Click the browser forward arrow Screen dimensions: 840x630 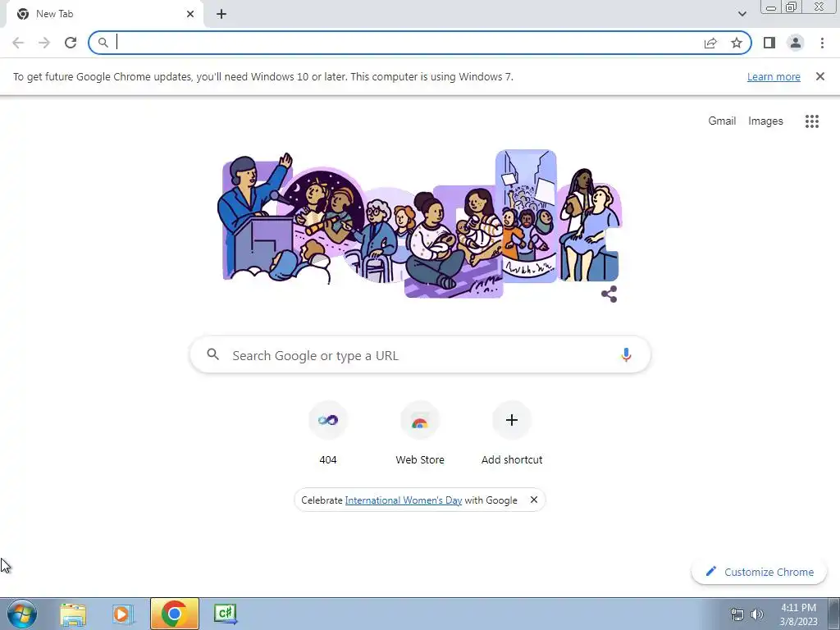click(x=44, y=43)
